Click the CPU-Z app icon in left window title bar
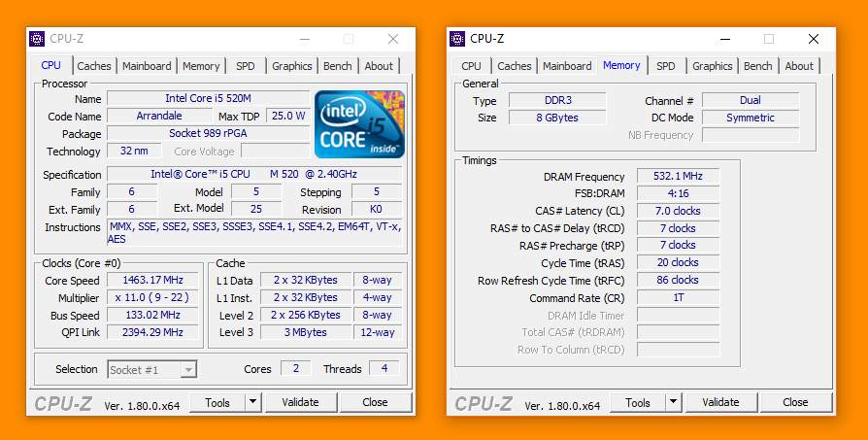The image size is (868, 440). 37,39
